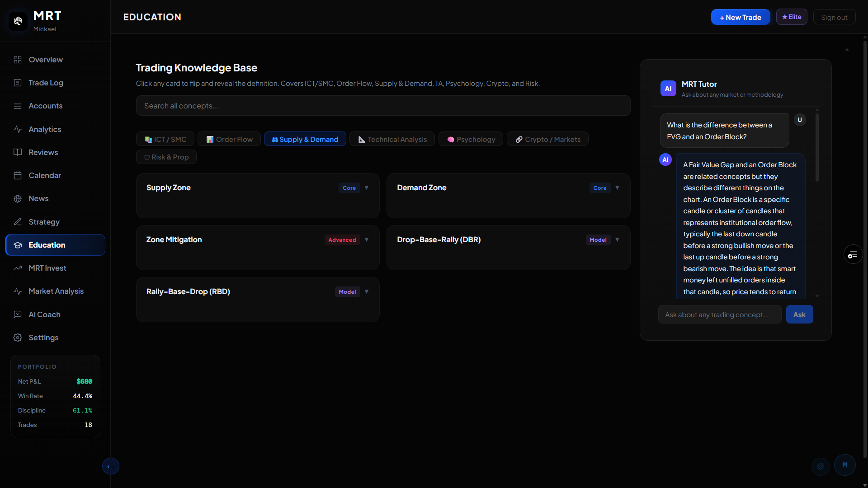Image resolution: width=868 pixels, height=488 pixels.
Task: Toggle the ICT / SMC category filter
Action: (x=165, y=139)
